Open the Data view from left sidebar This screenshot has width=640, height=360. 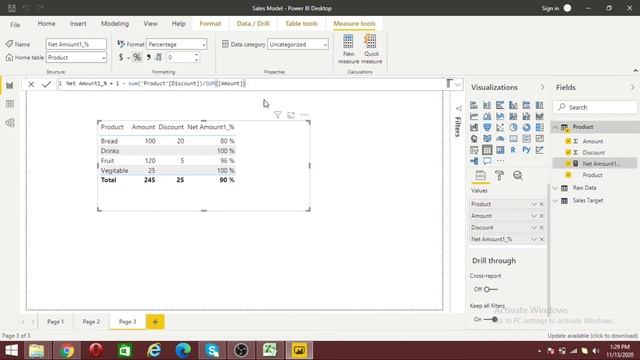(x=10, y=104)
